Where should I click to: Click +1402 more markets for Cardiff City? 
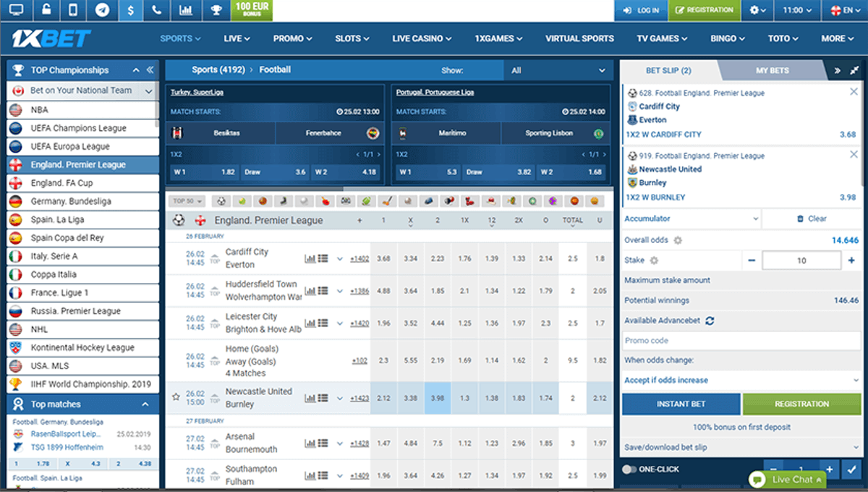pos(359,258)
